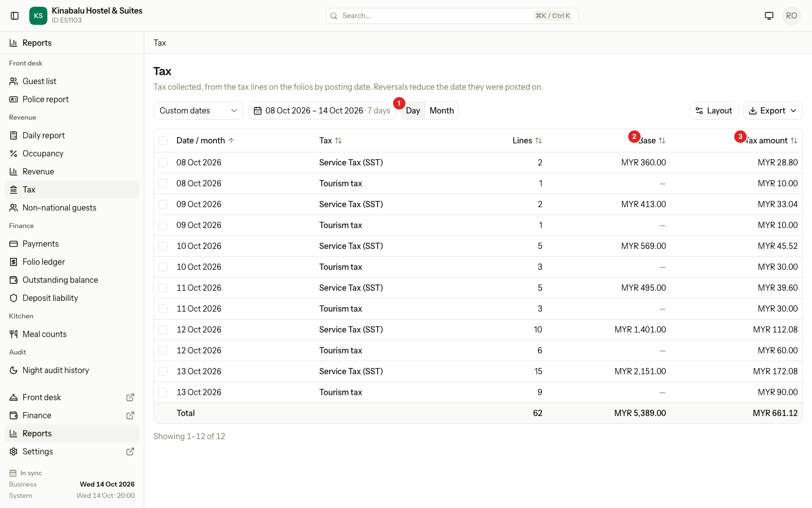Sort by the Tax column arrows

point(338,141)
